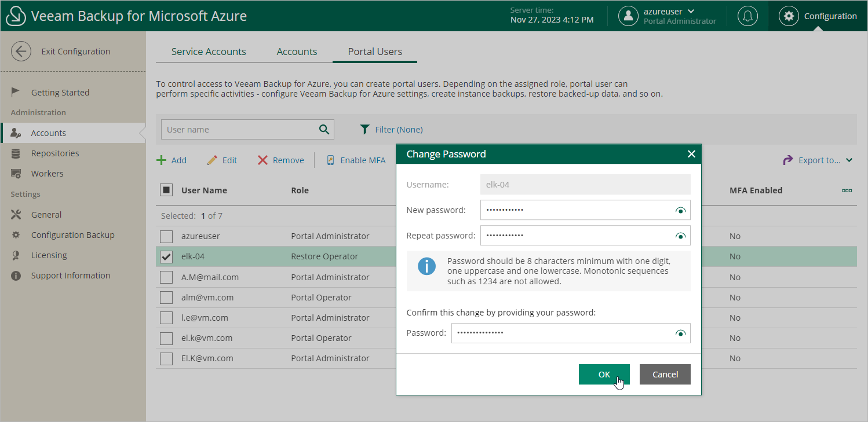868x422 pixels.
Task: Click the Enable MFA phone icon
Action: point(330,160)
